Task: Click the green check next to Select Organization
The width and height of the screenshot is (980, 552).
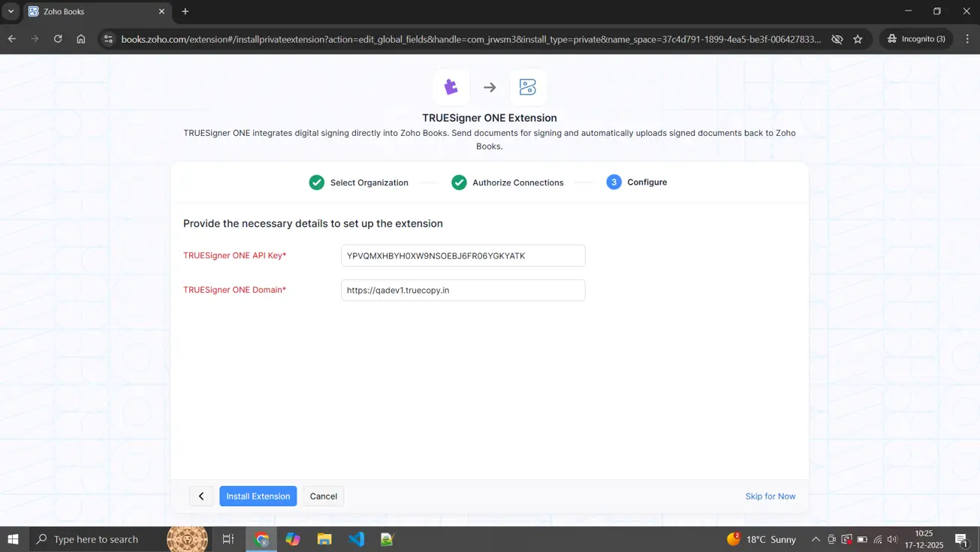Action: pos(317,182)
